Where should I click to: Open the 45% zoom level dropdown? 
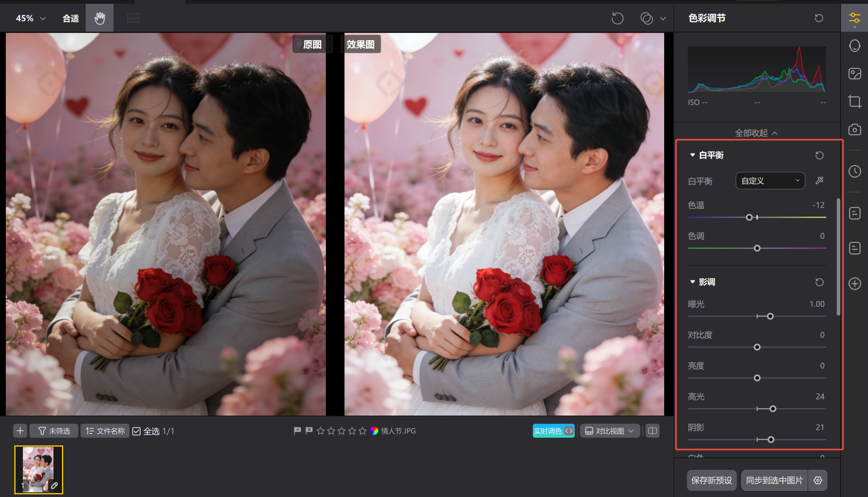point(31,18)
